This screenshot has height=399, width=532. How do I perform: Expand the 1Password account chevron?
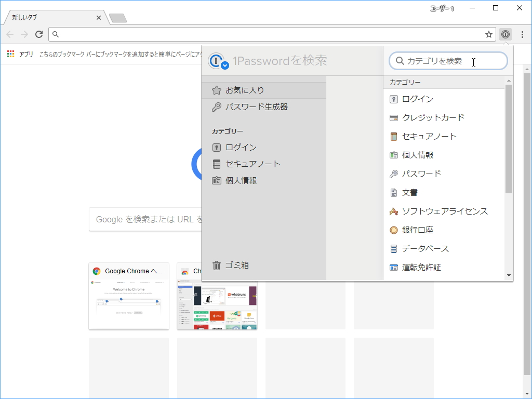coord(225,65)
